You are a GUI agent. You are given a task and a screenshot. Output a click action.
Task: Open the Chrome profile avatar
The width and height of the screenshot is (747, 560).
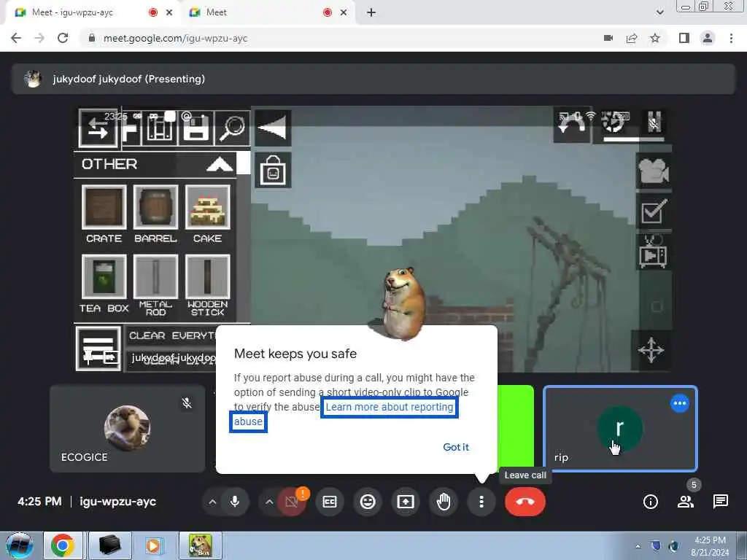coord(708,38)
